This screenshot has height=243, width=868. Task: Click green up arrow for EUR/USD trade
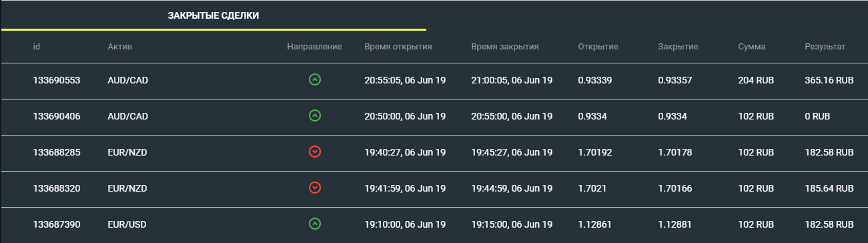(x=315, y=224)
